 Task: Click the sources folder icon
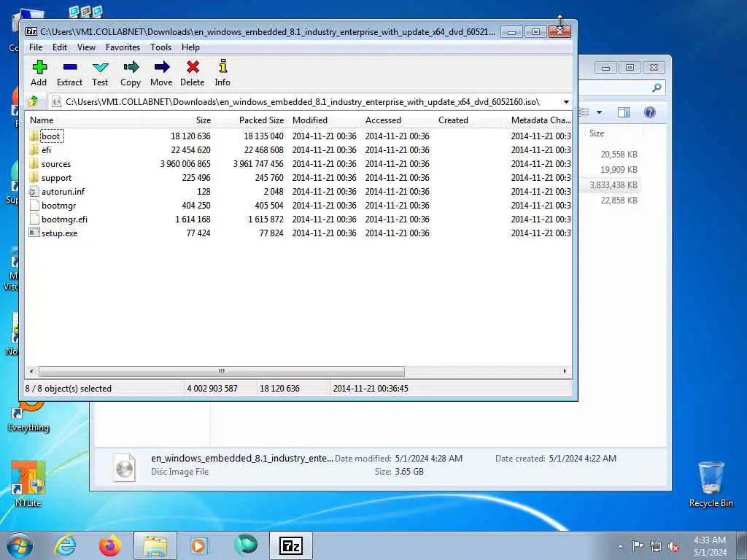34,164
